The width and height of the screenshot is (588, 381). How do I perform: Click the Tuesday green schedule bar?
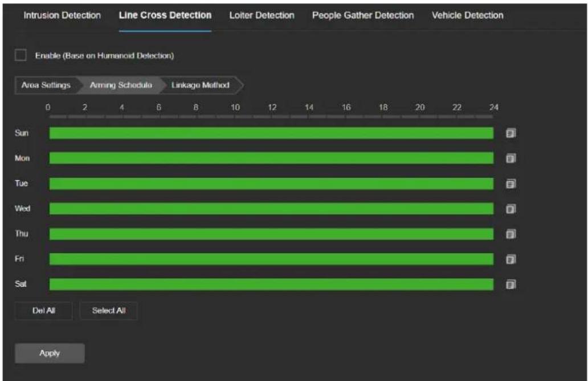coord(272,184)
